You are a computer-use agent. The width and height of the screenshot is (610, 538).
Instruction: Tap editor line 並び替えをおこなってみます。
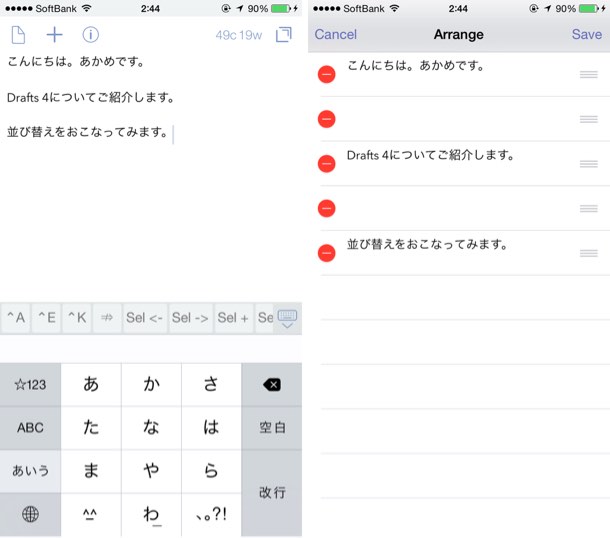(87, 132)
